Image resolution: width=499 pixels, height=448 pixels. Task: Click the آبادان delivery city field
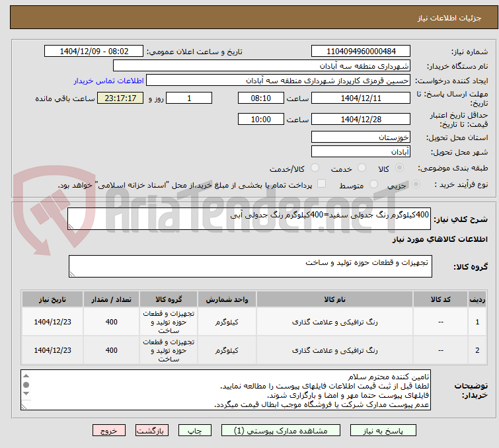[361, 152]
